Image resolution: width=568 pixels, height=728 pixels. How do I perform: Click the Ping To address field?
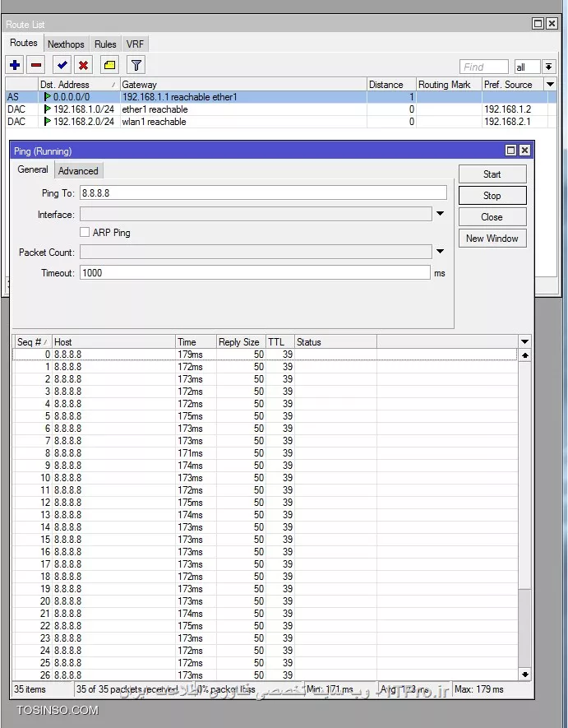click(263, 192)
